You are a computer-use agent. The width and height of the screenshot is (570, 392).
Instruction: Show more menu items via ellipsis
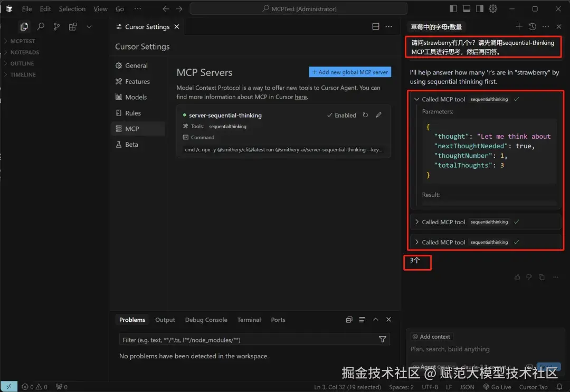(x=137, y=9)
